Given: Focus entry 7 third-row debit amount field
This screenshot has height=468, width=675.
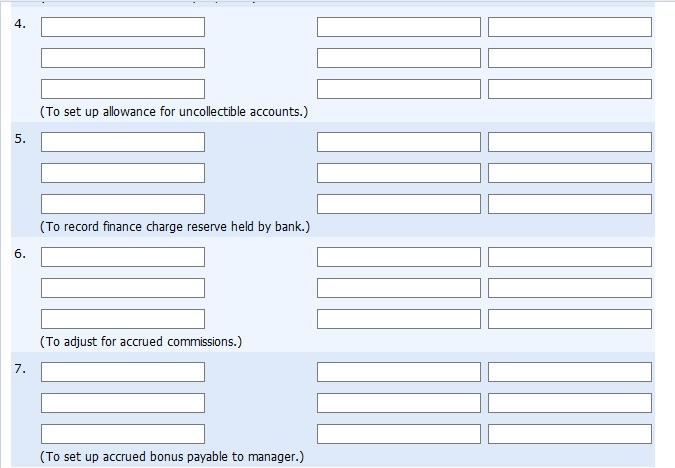Looking at the screenshot, I should pos(399,434).
